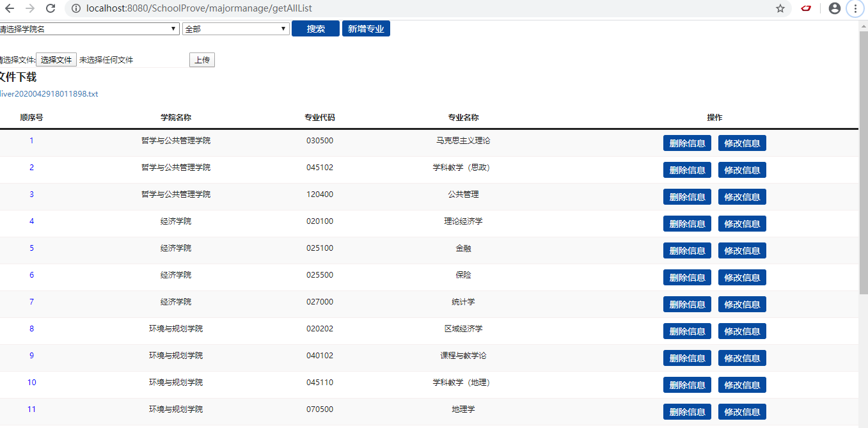Open the browser profile account icon
Screen dimensions: 868x428
click(833, 8)
